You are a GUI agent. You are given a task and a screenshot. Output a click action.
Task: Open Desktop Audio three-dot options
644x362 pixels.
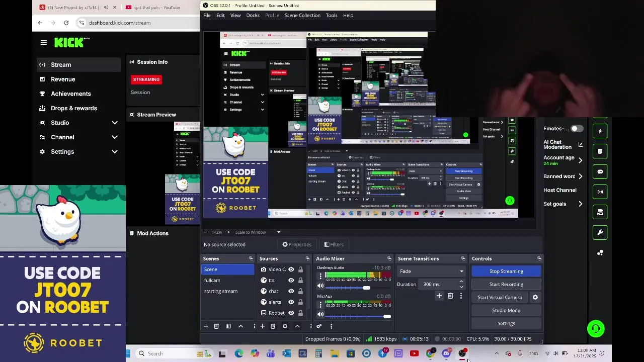(x=319, y=276)
